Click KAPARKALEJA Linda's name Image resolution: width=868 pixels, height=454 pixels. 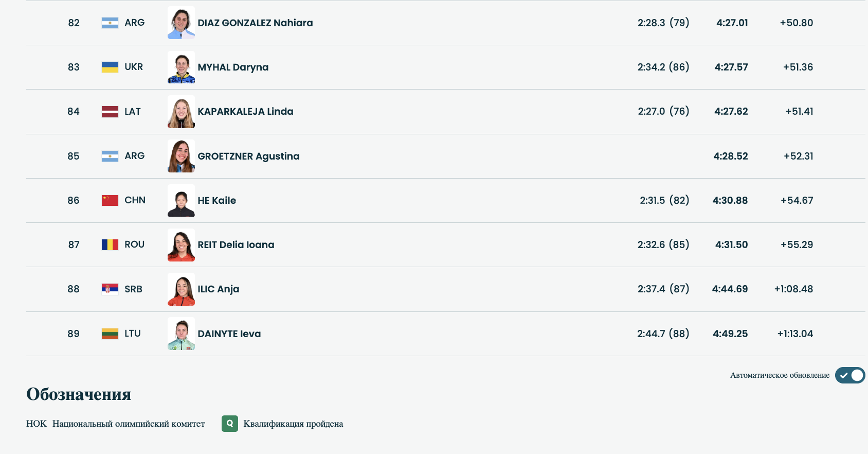pos(245,112)
